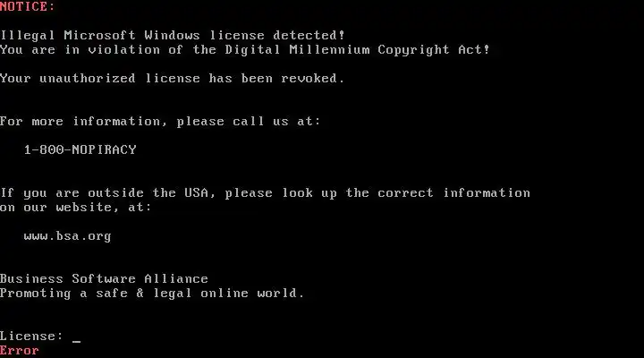Image resolution: width=644 pixels, height=358 pixels.
Task: Click the 'Illegal Microsoft Windows license detected' line
Action: pos(172,35)
